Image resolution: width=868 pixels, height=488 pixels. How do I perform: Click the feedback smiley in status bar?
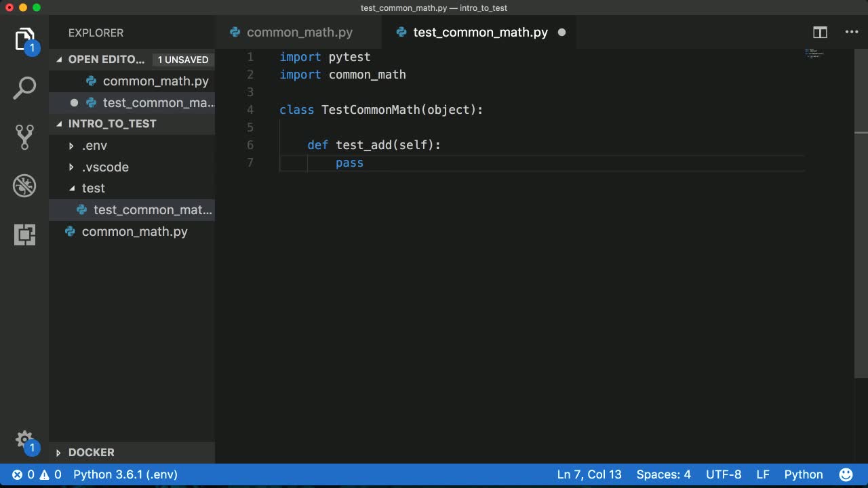click(846, 474)
